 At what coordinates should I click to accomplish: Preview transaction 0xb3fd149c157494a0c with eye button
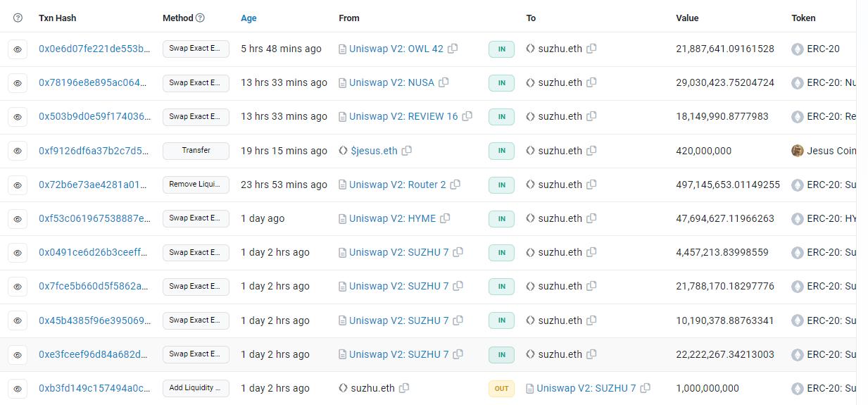tap(18, 388)
